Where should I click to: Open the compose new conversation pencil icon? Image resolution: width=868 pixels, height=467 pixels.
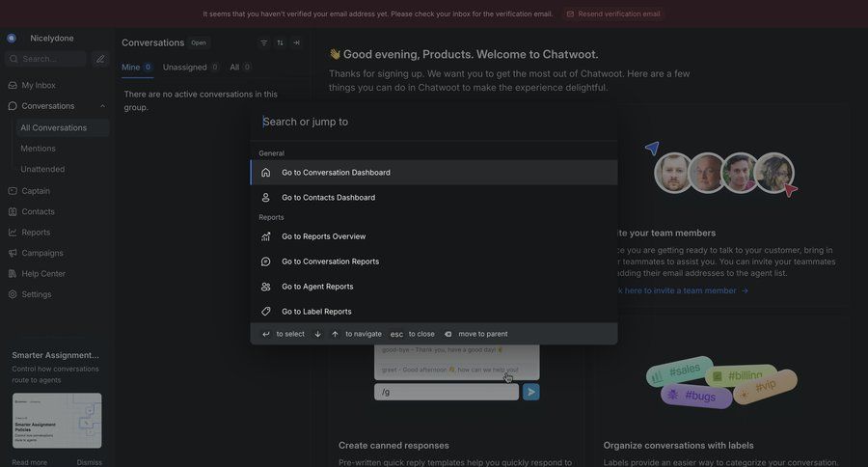point(100,59)
